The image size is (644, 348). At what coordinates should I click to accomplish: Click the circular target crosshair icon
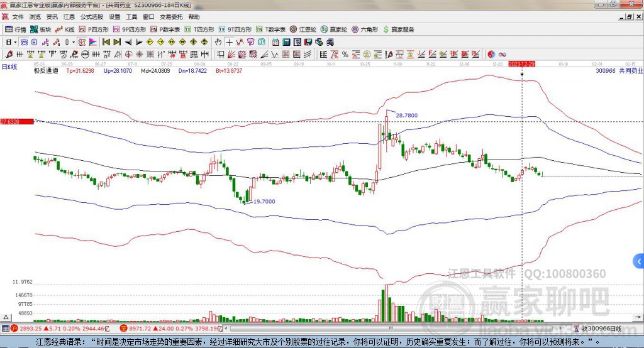tap(128, 54)
